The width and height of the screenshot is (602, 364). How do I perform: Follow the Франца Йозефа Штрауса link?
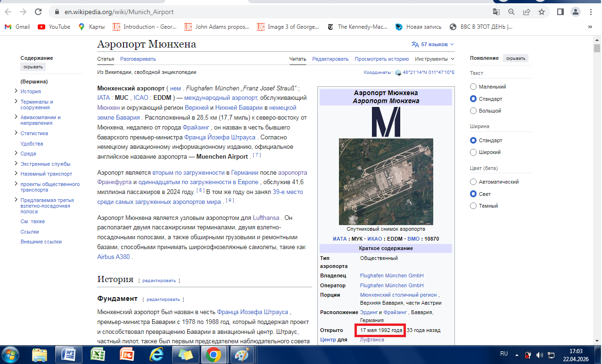[220, 137]
